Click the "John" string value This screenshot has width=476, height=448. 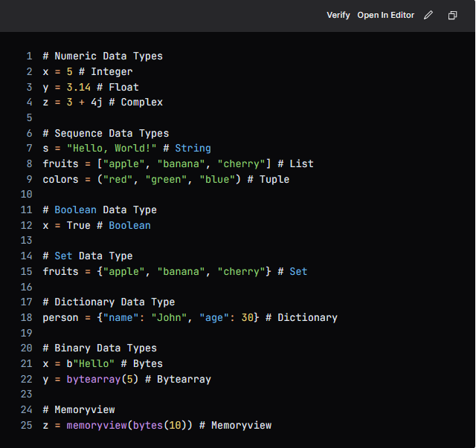pyautogui.click(x=169, y=318)
